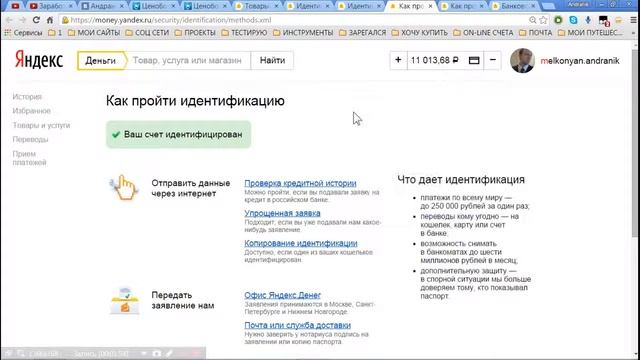Open Упрощенная заявка link

pyautogui.click(x=282, y=213)
